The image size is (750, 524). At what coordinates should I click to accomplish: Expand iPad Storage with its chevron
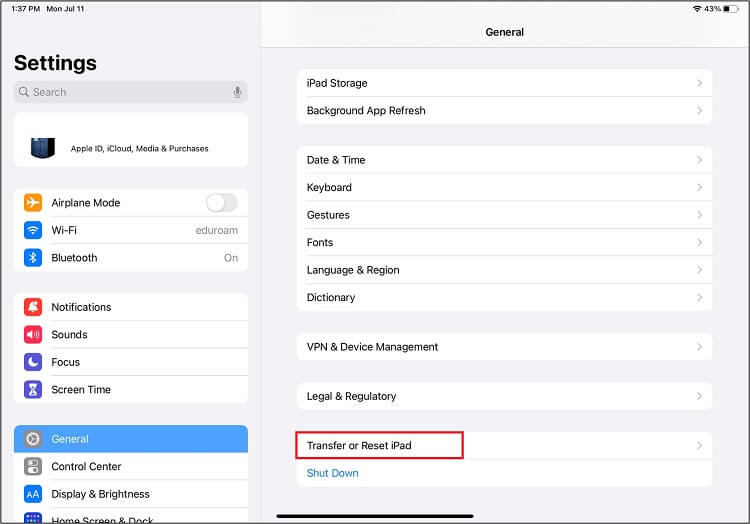[699, 83]
